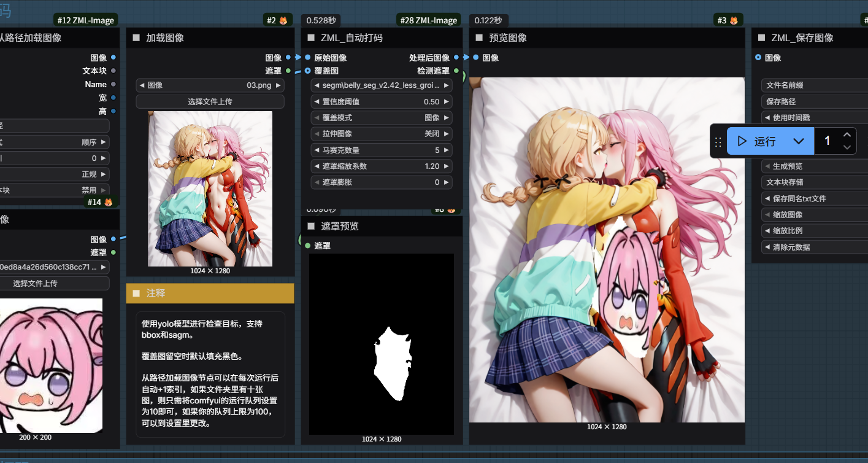Click the large output image in 预览图像 node
Screen dimensions: 868x463
[607, 250]
